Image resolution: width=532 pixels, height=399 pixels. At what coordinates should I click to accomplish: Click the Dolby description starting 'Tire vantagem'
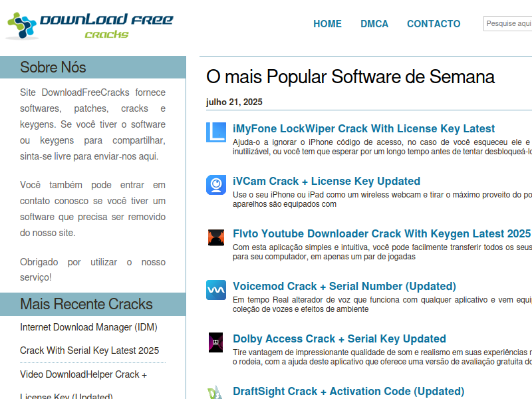(x=382, y=357)
